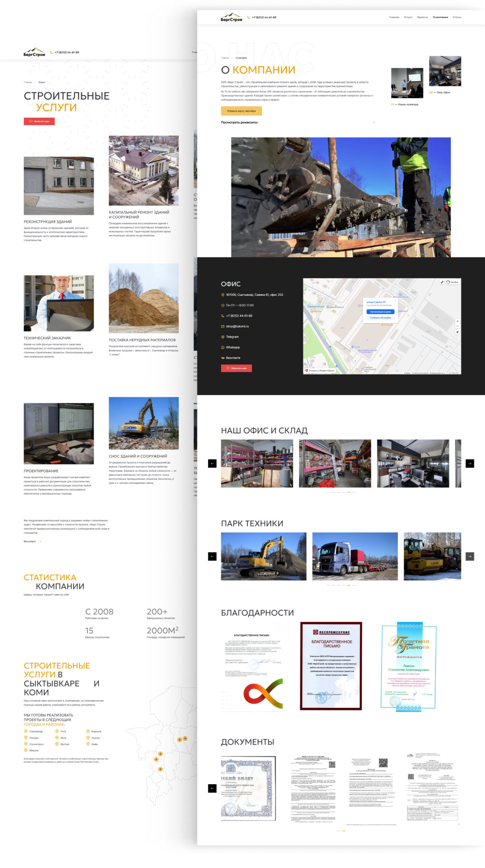This screenshot has height=868, width=485.
Task: Click the phone number in the Services page header
Action: (x=67, y=53)
